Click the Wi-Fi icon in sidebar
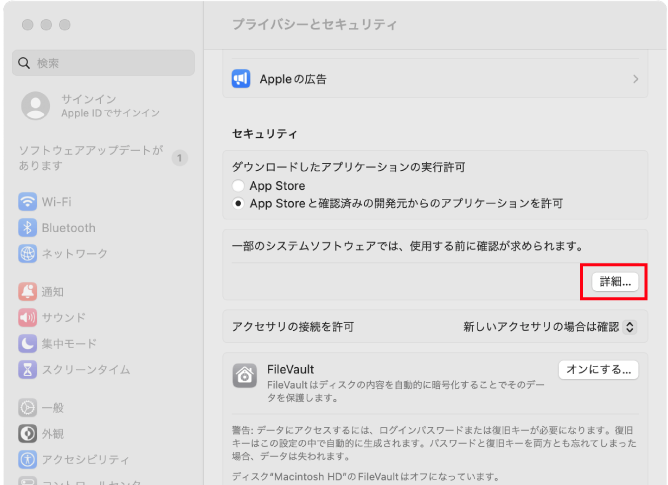This screenshot has width=668, height=485. pyautogui.click(x=27, y=202)
